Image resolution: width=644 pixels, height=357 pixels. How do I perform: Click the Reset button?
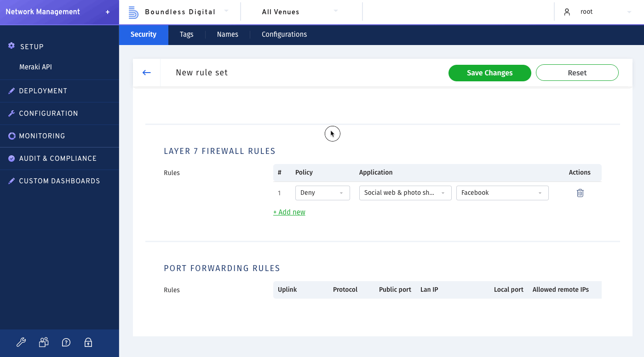(x=577, y=73)
